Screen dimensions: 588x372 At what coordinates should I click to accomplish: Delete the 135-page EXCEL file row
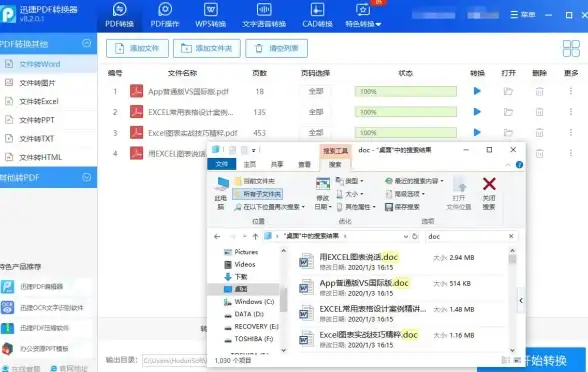click(x=539, y=112)
